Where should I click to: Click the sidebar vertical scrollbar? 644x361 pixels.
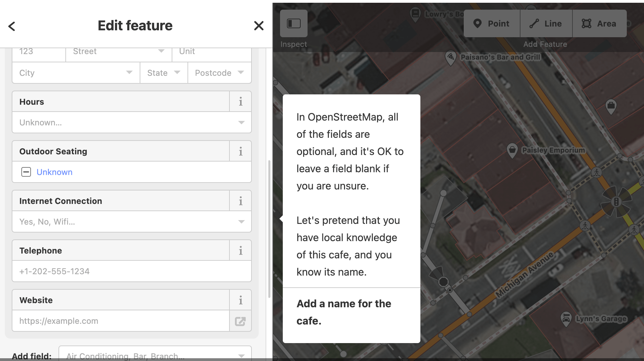coord(269,229)
